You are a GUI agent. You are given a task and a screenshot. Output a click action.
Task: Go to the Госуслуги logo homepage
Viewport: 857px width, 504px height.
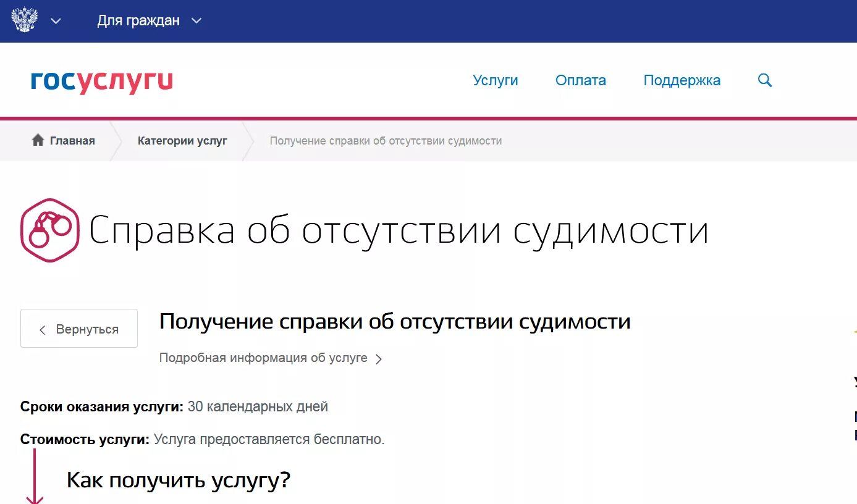click(102, 81)
